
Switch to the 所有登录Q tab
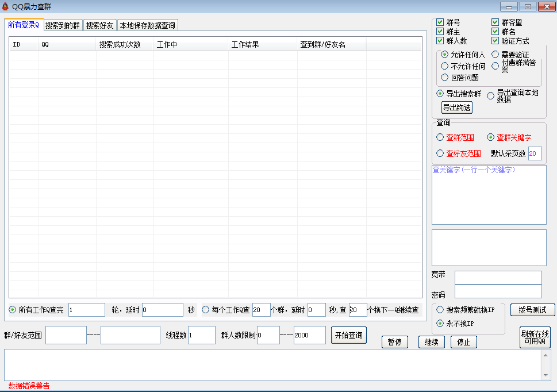[24, 25]
